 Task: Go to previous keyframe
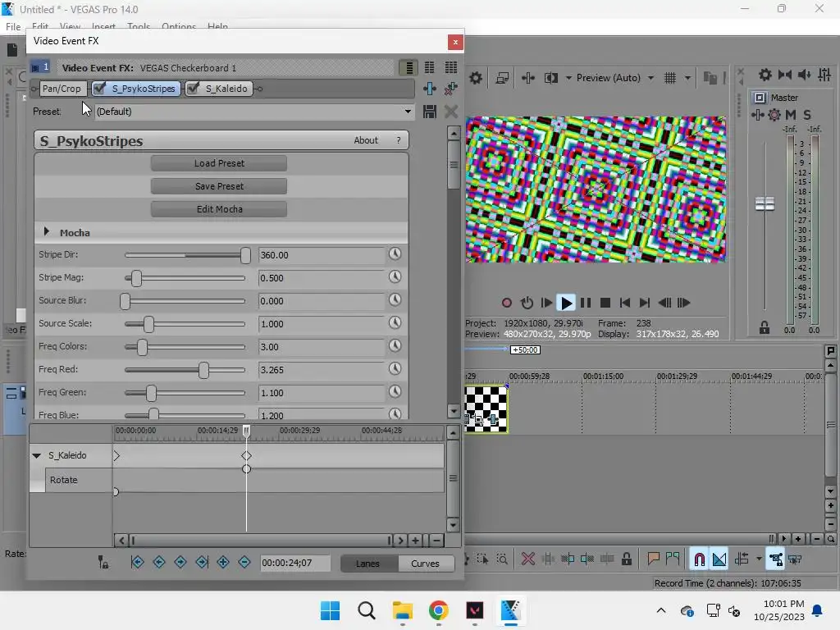click(x=159, y=562)
